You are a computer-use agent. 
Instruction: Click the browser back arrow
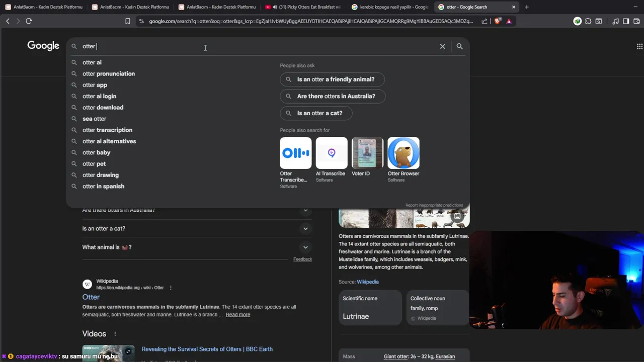pos(8,21)
